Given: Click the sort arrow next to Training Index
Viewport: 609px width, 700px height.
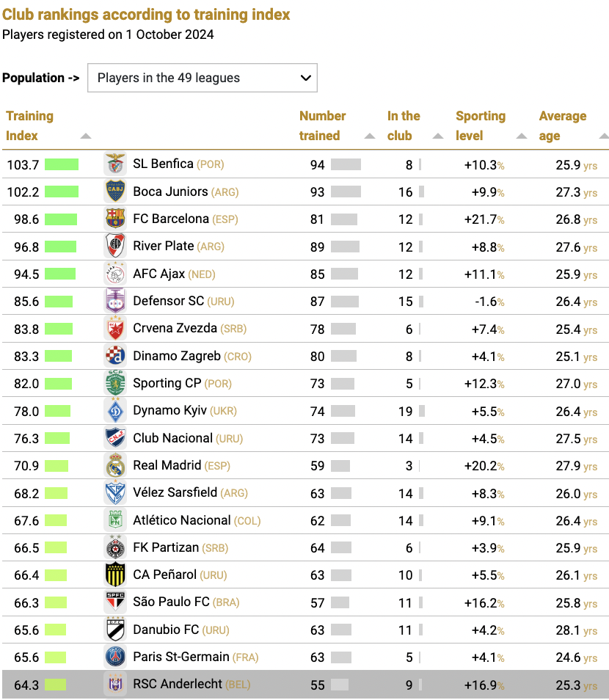Looking at the screenshot, I should click(x=85, y=136).
